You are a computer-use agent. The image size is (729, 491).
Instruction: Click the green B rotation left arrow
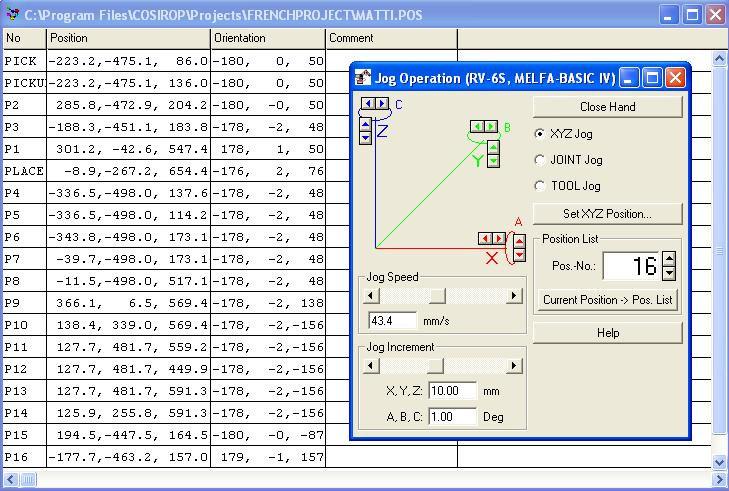click(477, 126)
